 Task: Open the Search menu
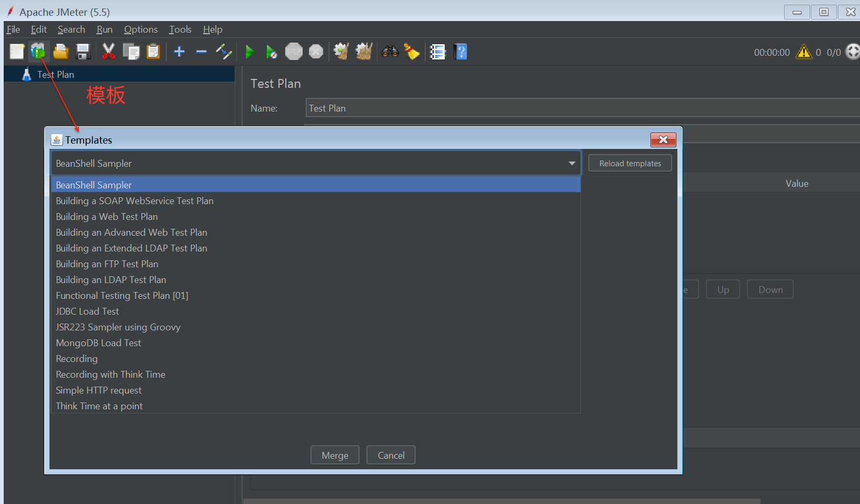click(x=71, y=29)
